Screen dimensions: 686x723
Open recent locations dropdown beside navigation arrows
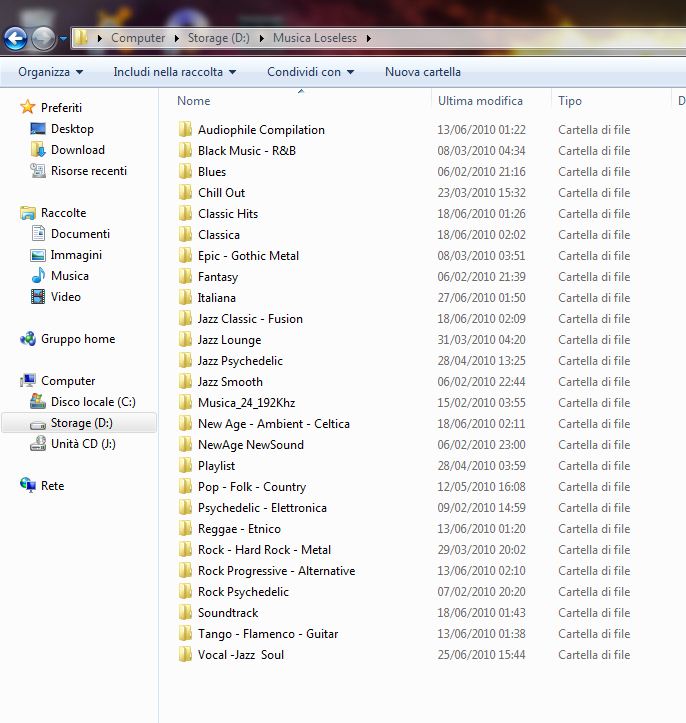[x=63, y=38]
